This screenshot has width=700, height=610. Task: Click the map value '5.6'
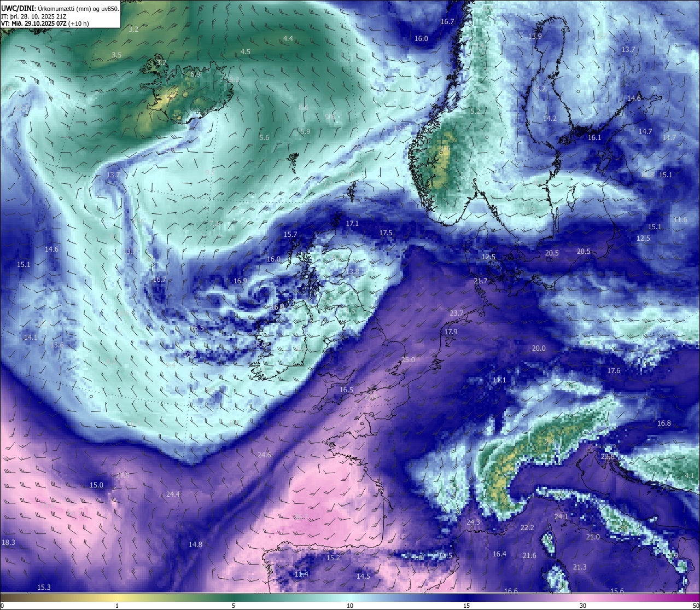264,138
